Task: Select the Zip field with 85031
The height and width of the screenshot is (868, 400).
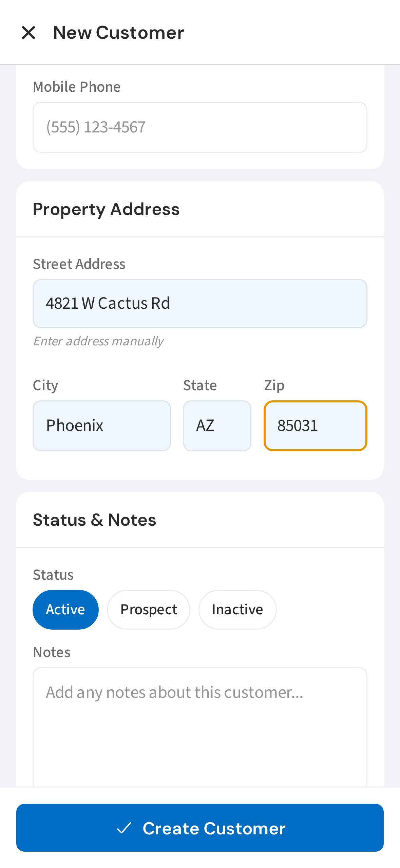Action: click(315, 426)
